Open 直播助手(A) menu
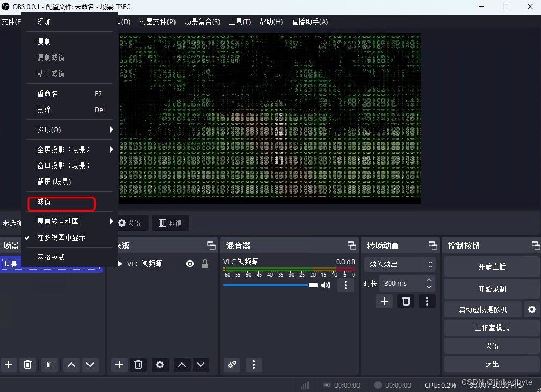541x392 pixels. point(310,21)
